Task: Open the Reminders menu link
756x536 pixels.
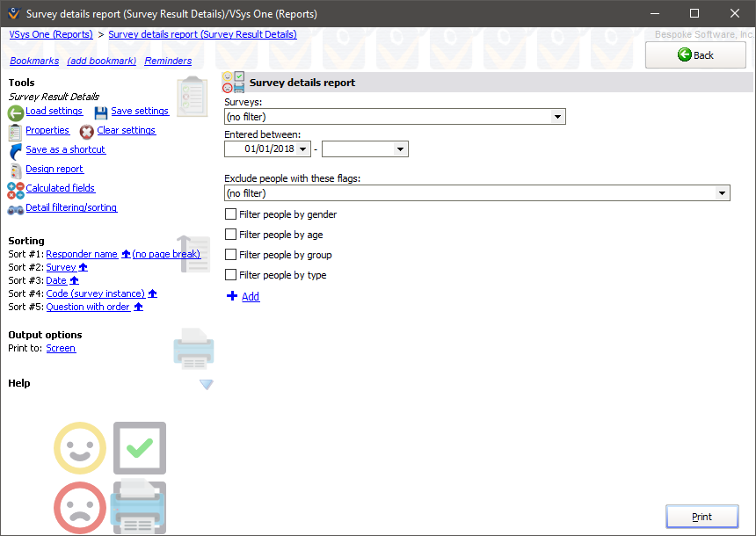Action: [x=167, y=61]
